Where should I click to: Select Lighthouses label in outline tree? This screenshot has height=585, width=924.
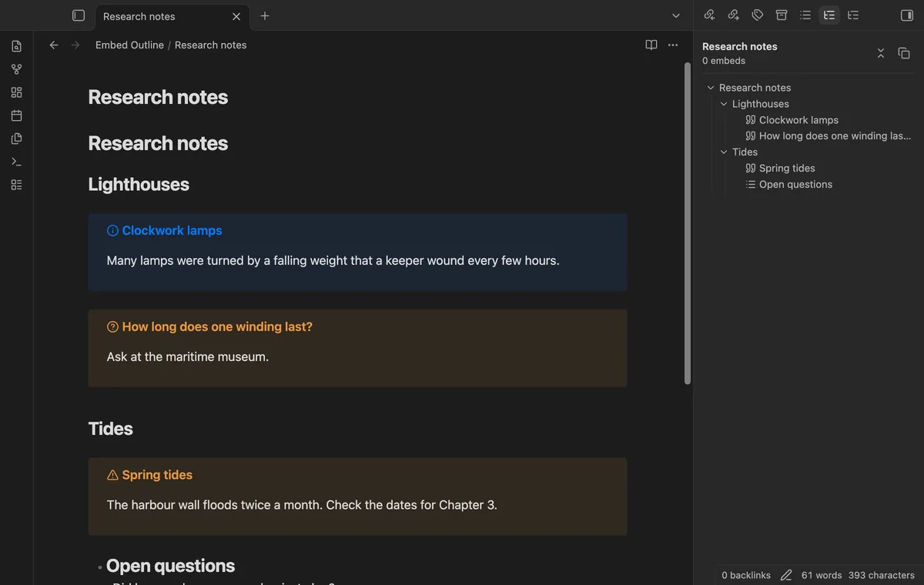pos(761,104)
